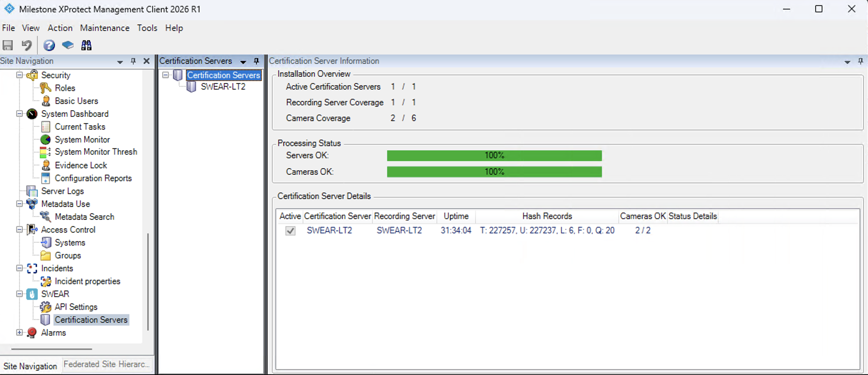Pin the Site Navigation panel
Screen dimensions: 868x375
point(133,61)
